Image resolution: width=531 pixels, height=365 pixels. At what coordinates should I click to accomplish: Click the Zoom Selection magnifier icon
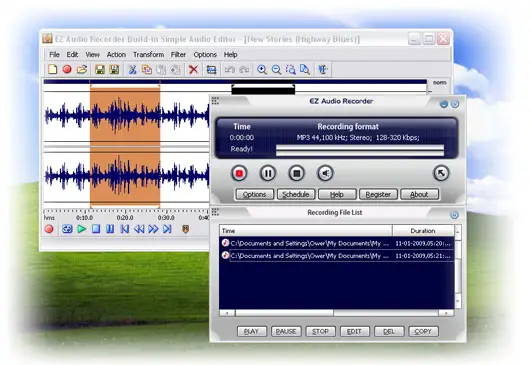291,69
